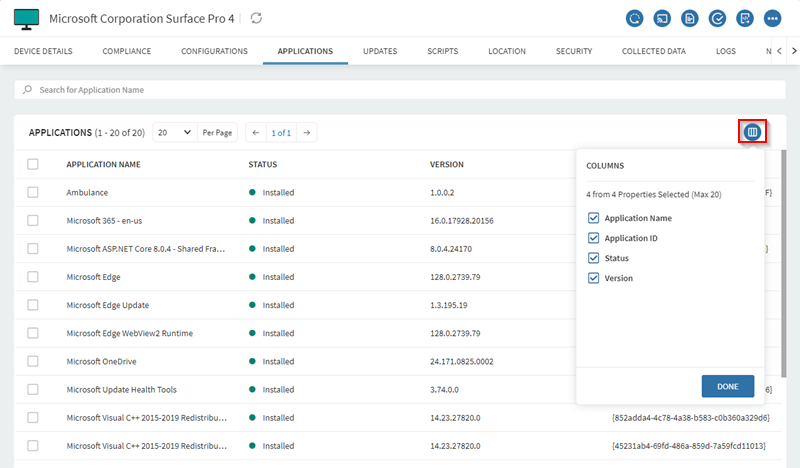
Task: Sort by the Application Name column header
Action: click(x=103, y=164)
